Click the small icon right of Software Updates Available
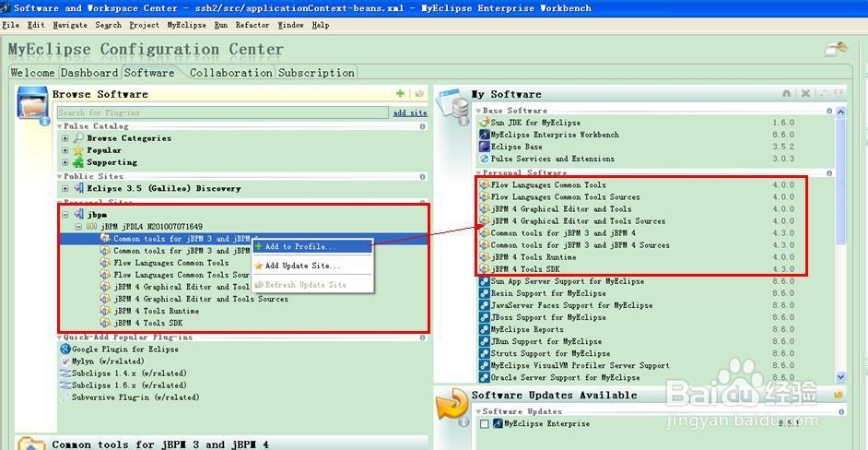Viewport: 868px width, 450px height. [x=839, y=396]
